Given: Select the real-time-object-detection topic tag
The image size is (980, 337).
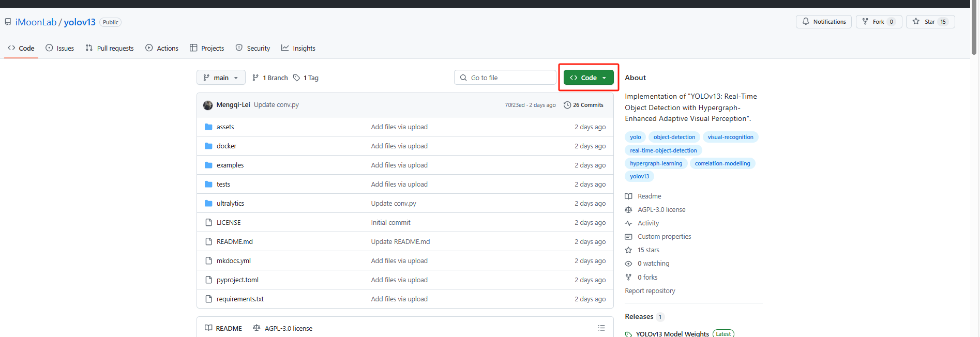Looking at the screenshot, I should (664, 150).
